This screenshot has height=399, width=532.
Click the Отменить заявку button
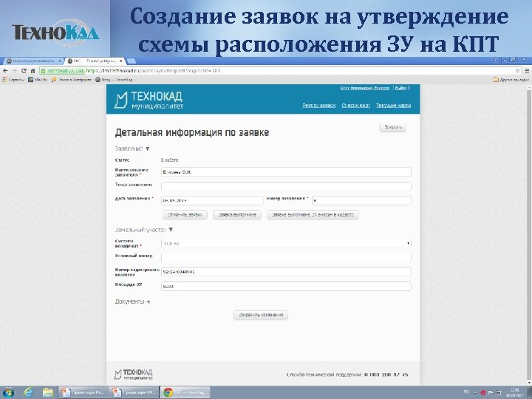pyautogui.click(x=185, y=215)
